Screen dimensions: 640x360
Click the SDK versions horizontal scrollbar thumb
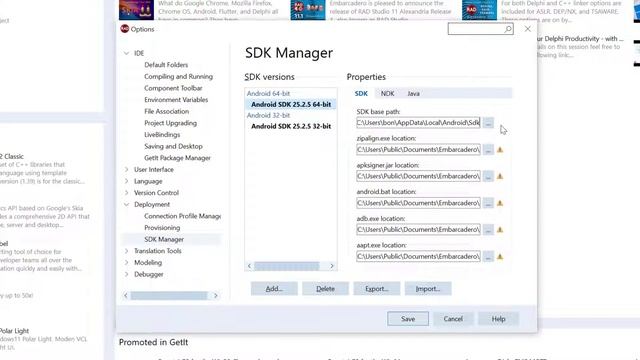(287, 266)
